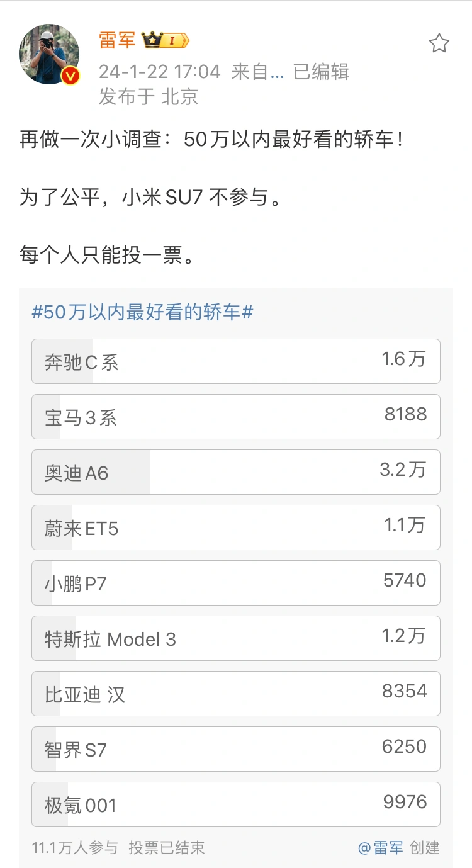Image resolution: width=472 pixels, height=868 pixels.
Task: Select the 宝马3系 poll option
Action: [236, 417]
